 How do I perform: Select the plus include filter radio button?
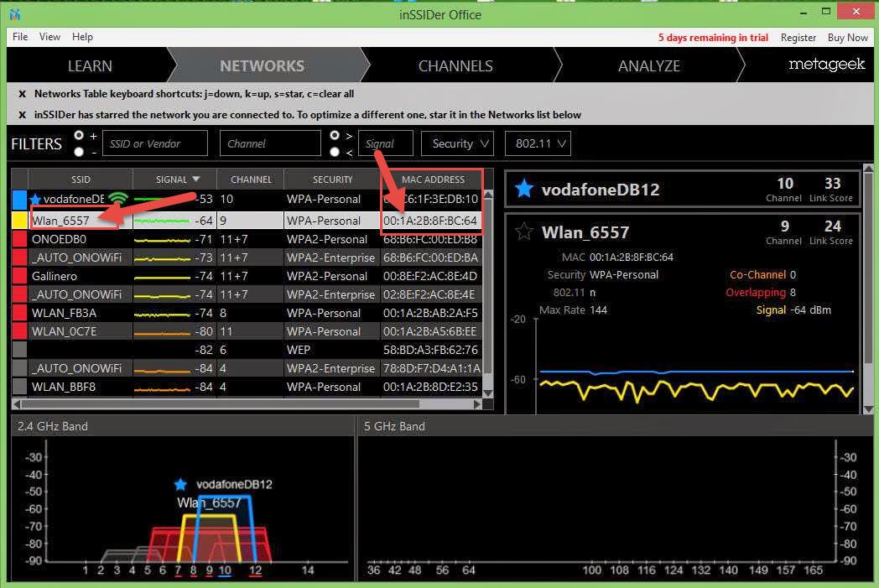[x=80, y=135]
